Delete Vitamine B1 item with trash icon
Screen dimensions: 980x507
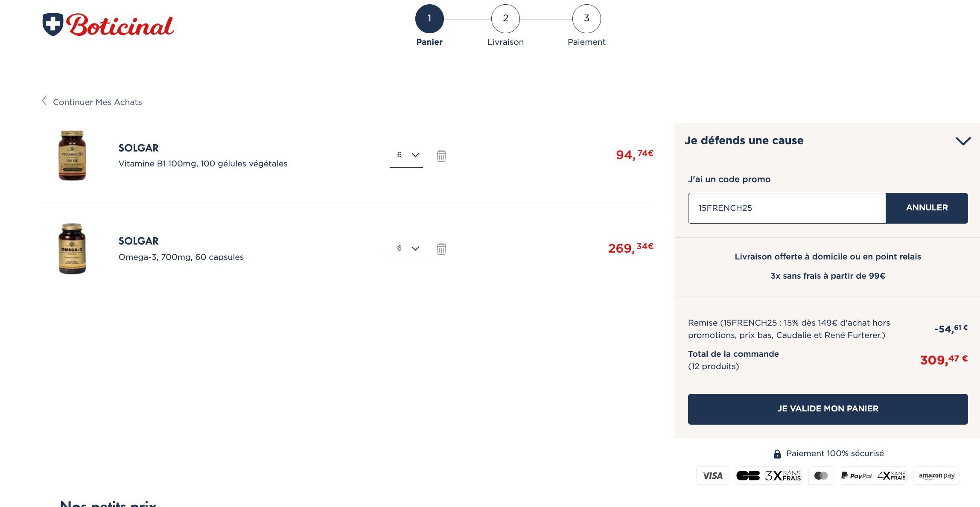click(x=441, y=156)
